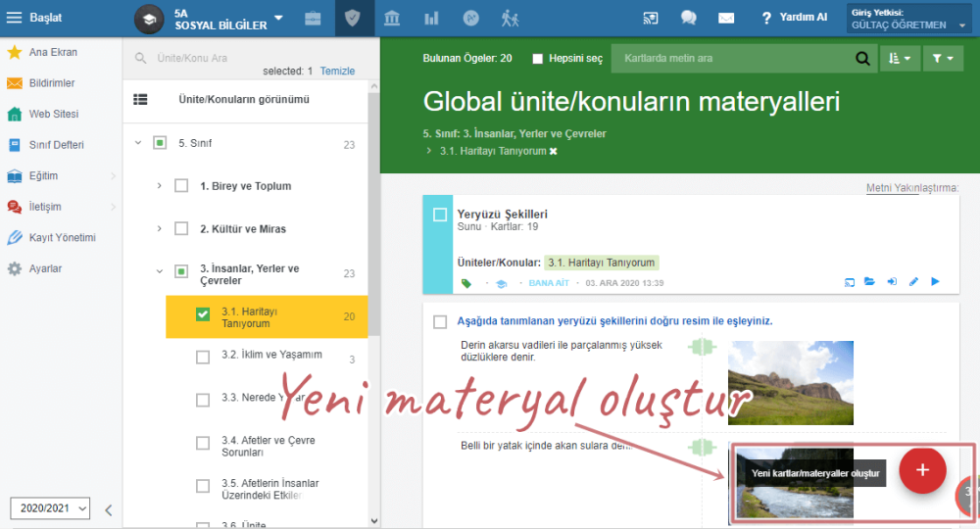Check the 2. Kültür ve Miras checkbox
Screen dimensions: 980x529
(x=181, y=228)
